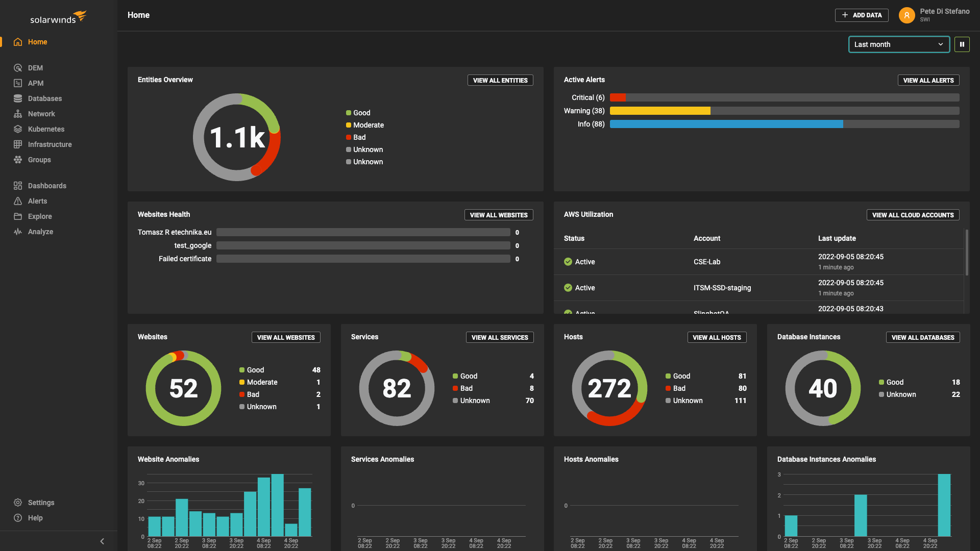The height and width of the screenshot is (551, 980).
Task: Click the DEM sidebar icon
Action: [18, 68]
